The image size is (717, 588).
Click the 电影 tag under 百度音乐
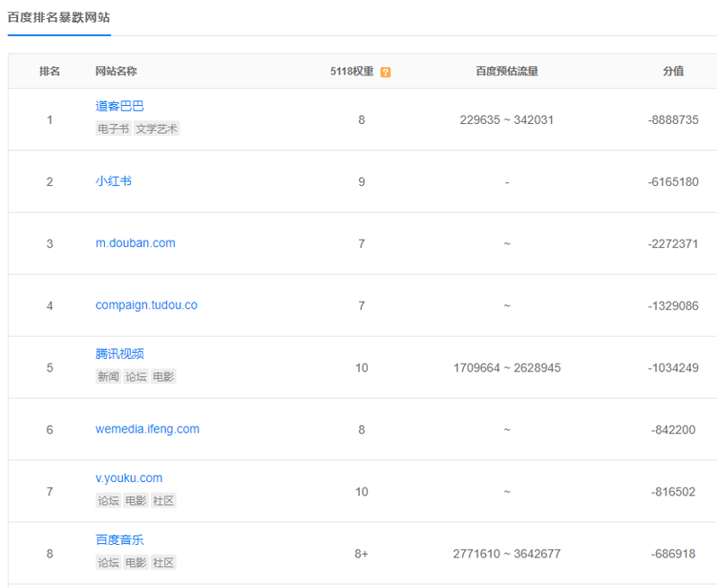136,562
